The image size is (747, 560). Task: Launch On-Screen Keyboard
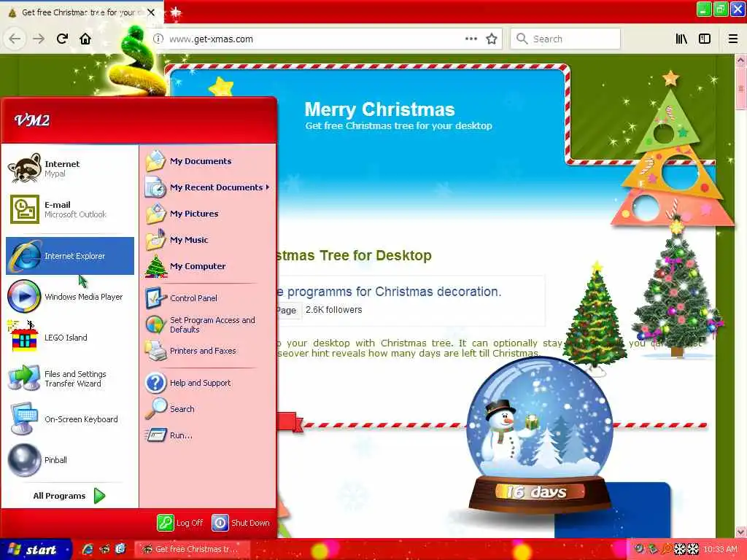click(x=70, y=419)
